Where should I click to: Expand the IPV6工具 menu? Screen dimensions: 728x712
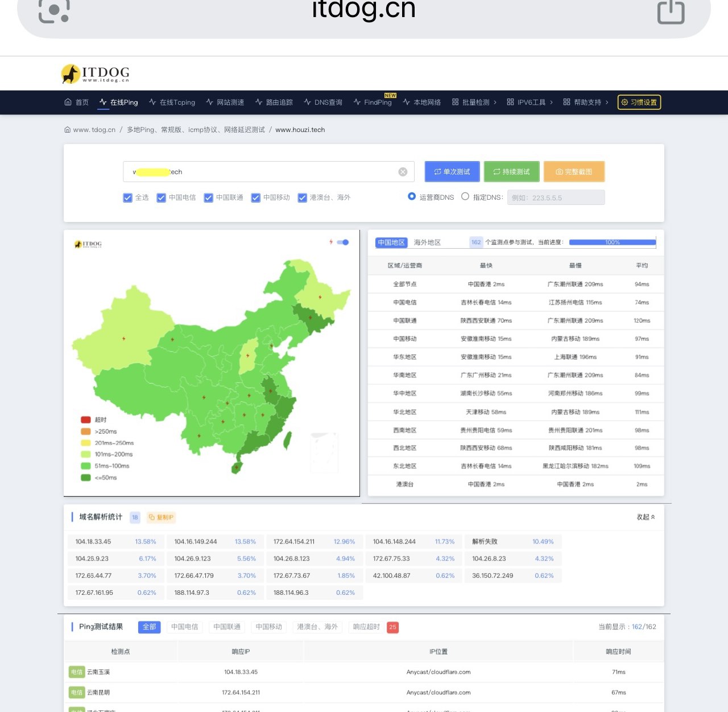pyautogui.click(x=530, y=102)
